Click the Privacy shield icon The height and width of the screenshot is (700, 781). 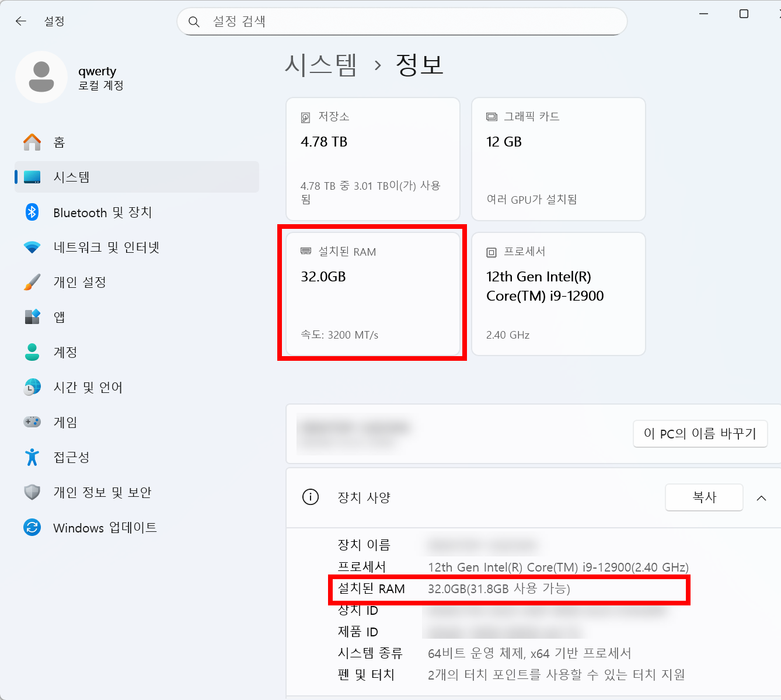(32, 492)
